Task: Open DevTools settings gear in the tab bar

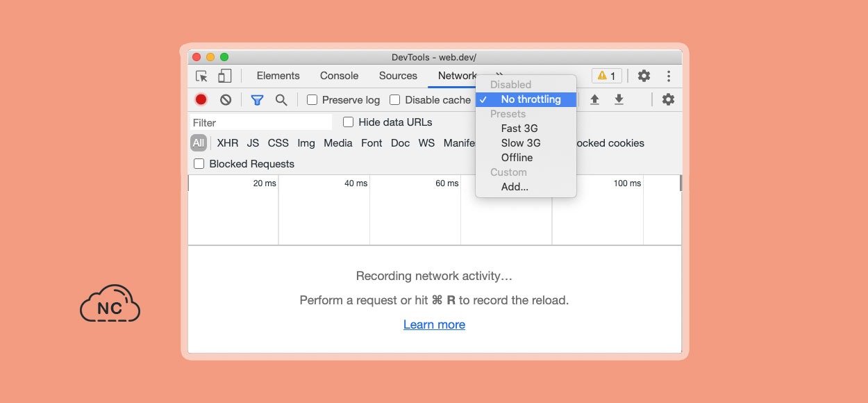Action: pyautogui.click(x=644, y=76)
